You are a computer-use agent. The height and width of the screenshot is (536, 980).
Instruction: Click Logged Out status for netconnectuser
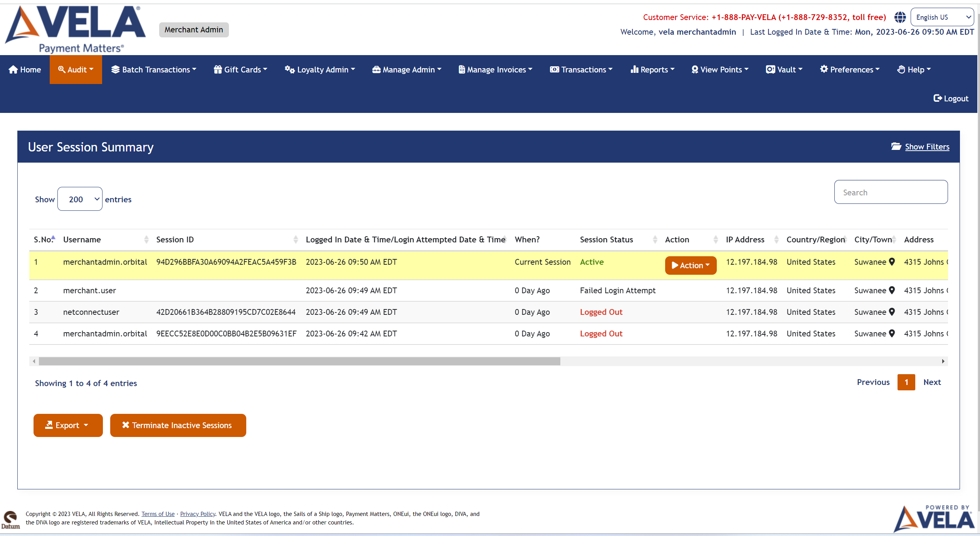(x=601, y=312)
